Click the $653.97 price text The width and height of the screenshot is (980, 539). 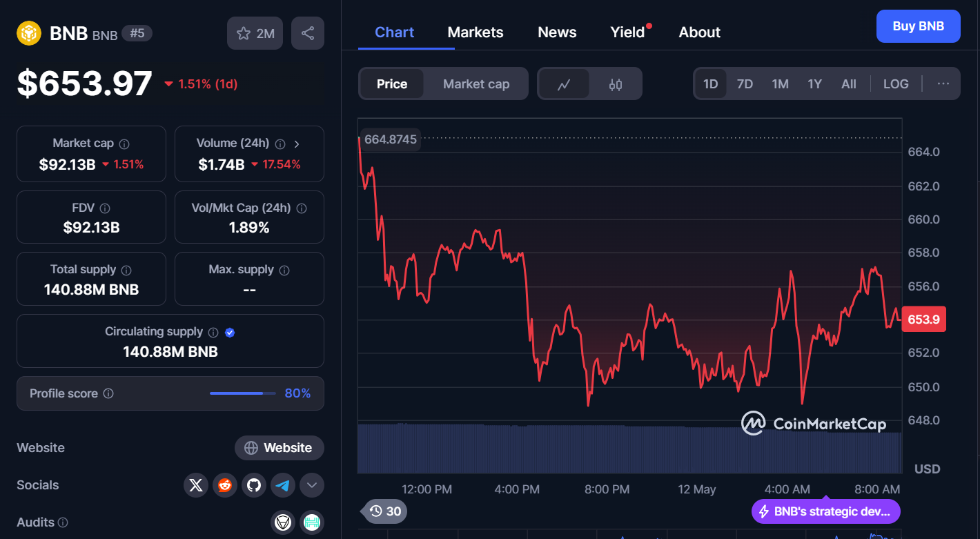(84, 84)
